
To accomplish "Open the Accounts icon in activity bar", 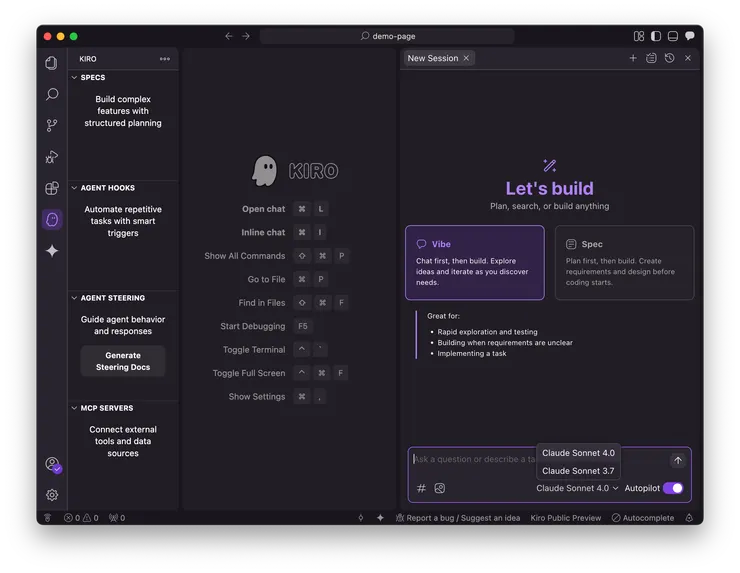I will pos(53,464).
